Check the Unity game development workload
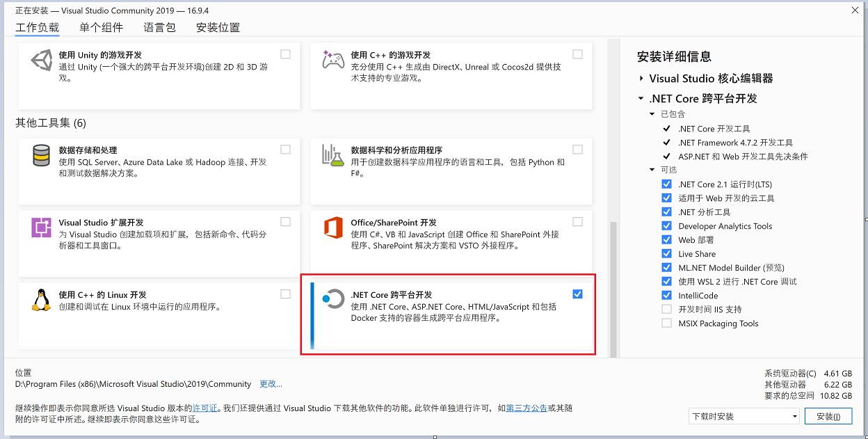This screenshot has height=439, width=868. tap(286, 54)
